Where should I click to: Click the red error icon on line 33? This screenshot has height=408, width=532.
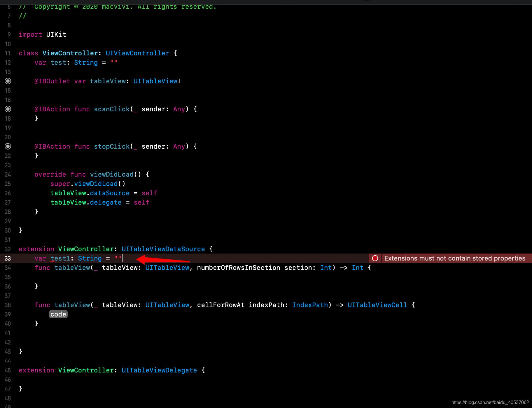[375, 258]
